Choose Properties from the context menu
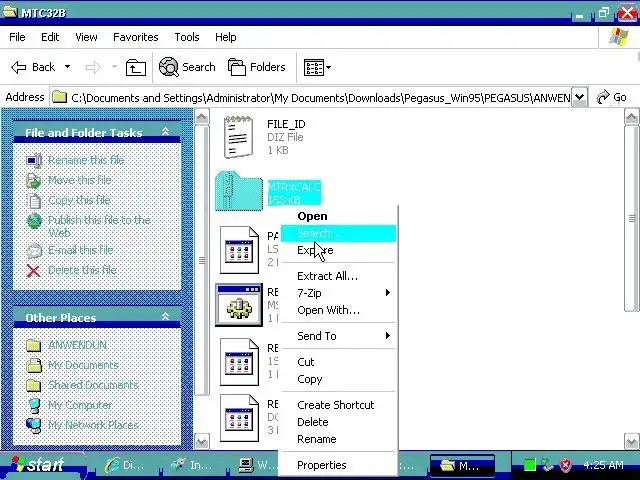 338,465
